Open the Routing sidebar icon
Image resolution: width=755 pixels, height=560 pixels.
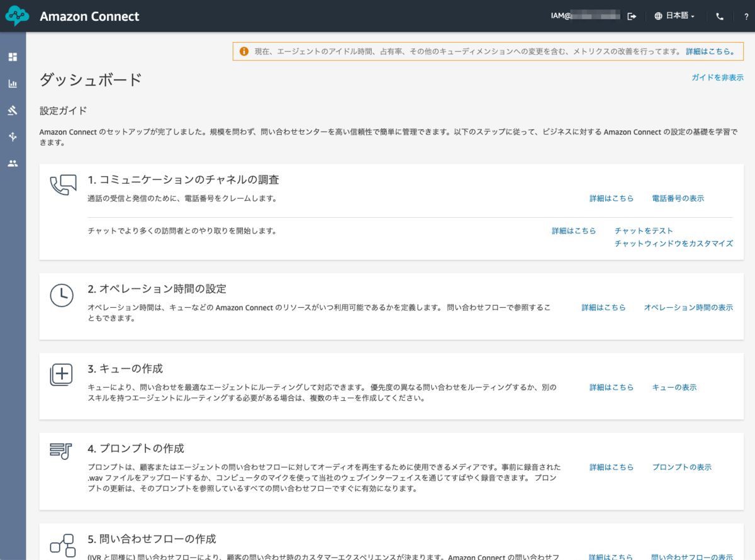[x=13, y=110]
